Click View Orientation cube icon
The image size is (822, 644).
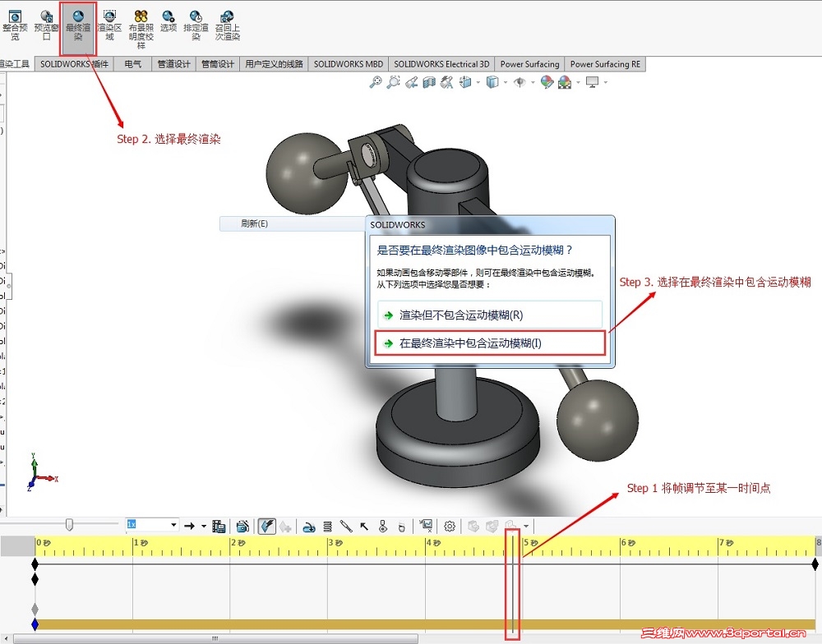(465, 82)
